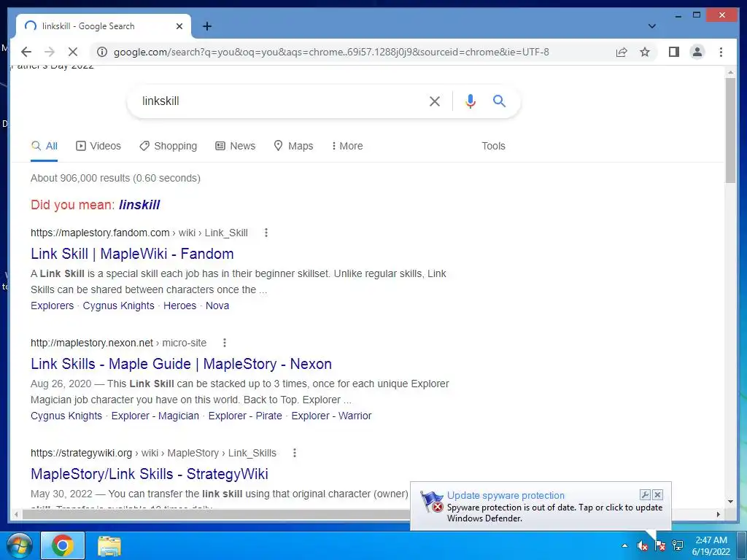Switch to Shopping results
This screenshot has width=747, height=560.
point(169,146)
